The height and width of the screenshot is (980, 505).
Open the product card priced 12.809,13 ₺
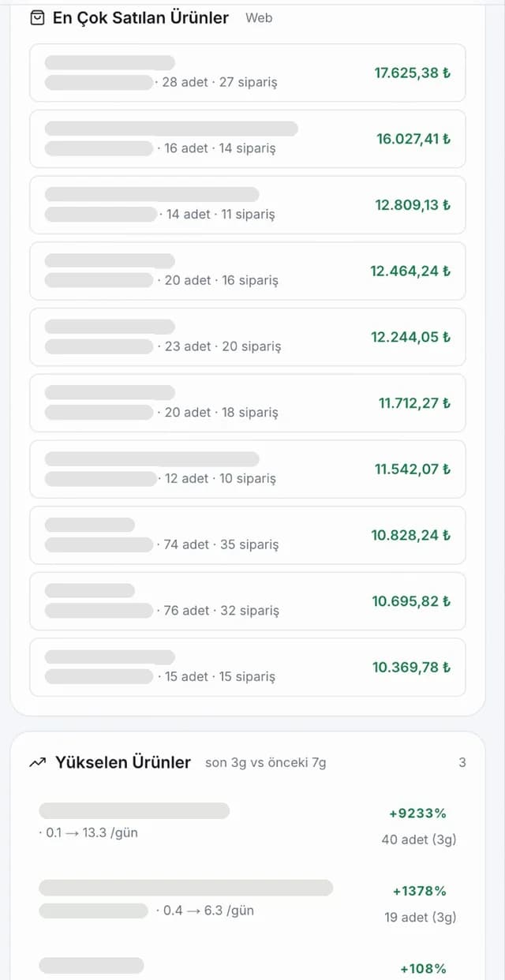tap(248, 205)
